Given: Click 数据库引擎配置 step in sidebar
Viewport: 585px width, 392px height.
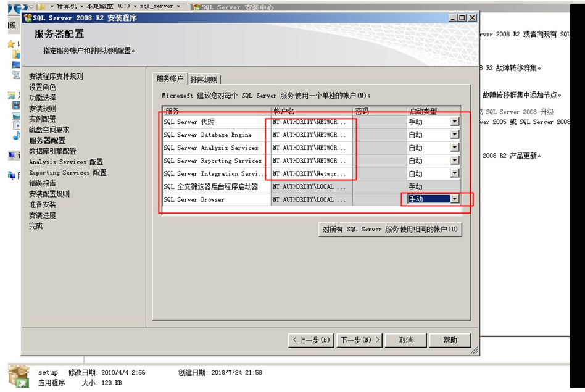Looking at the screenshot, I should point(52,151).
